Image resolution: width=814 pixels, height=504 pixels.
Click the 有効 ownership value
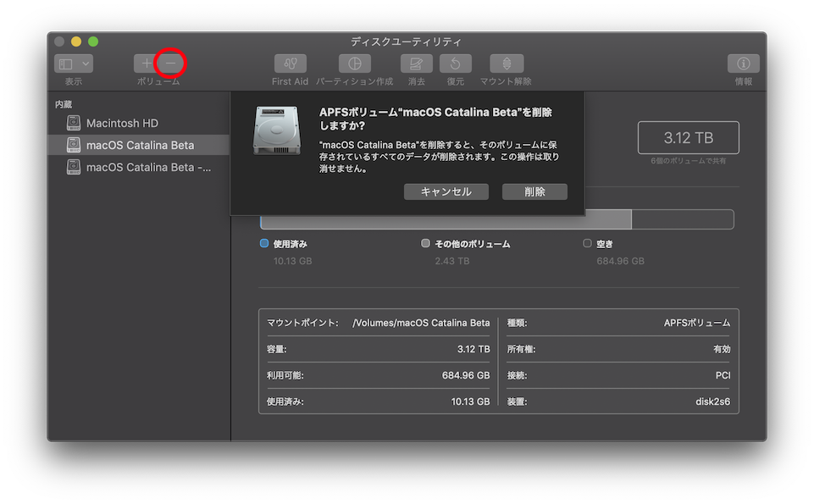click(x=722, y=349)
